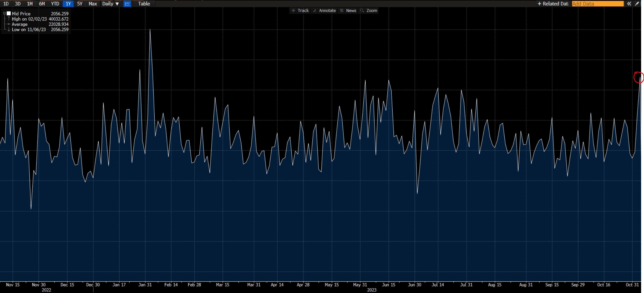This screenshot has height=293, width=644.
Task: Click the white Mid Price color swatch
Action: click(x=9, y=13)
